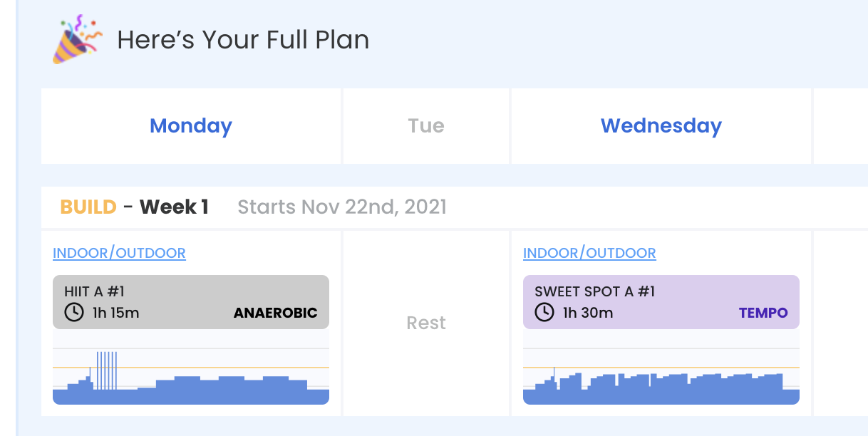
Task: Click the BUILD phase label
Action: pyautogui.click(x=88, y=207)
